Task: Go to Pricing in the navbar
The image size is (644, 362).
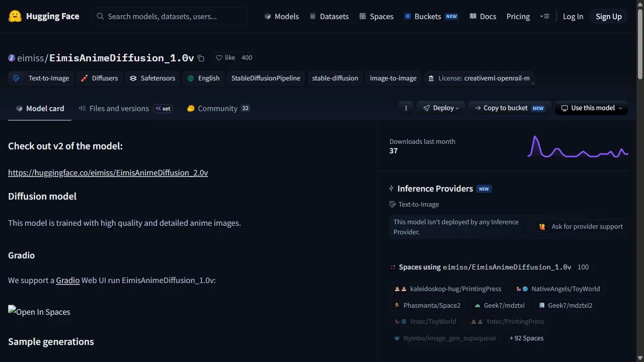Action: tap(518, 17)
